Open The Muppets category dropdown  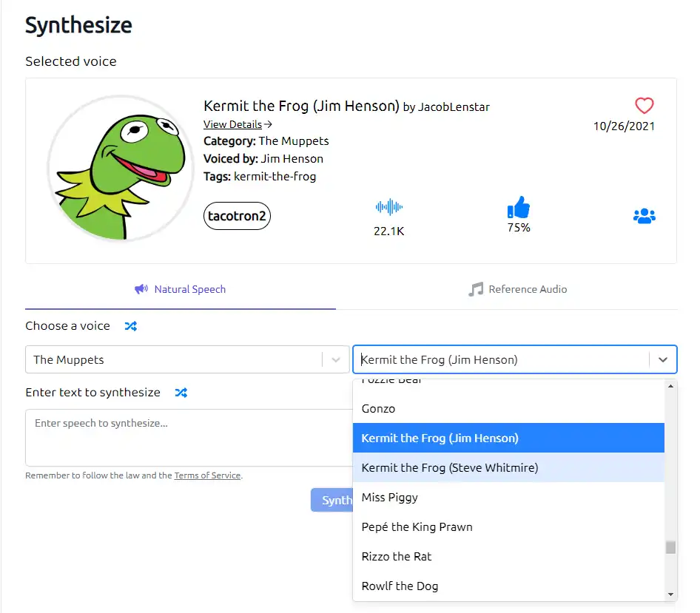[x=187, y=359]
